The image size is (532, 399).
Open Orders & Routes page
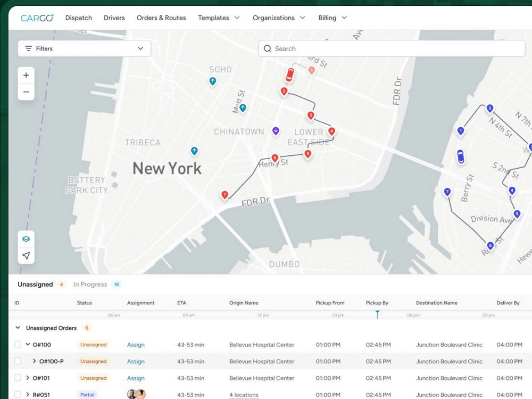tap(161, 18)
